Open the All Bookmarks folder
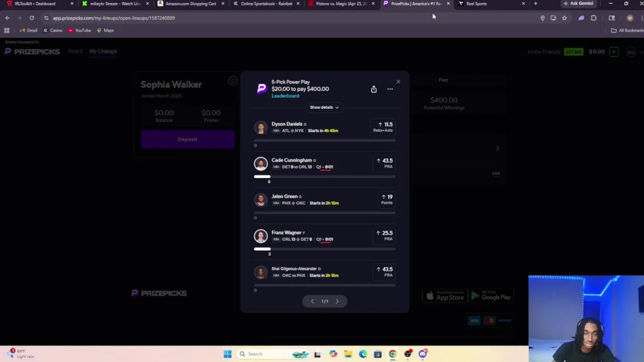The width and height of the screenshot is (644, 362). tap(627, 31)
